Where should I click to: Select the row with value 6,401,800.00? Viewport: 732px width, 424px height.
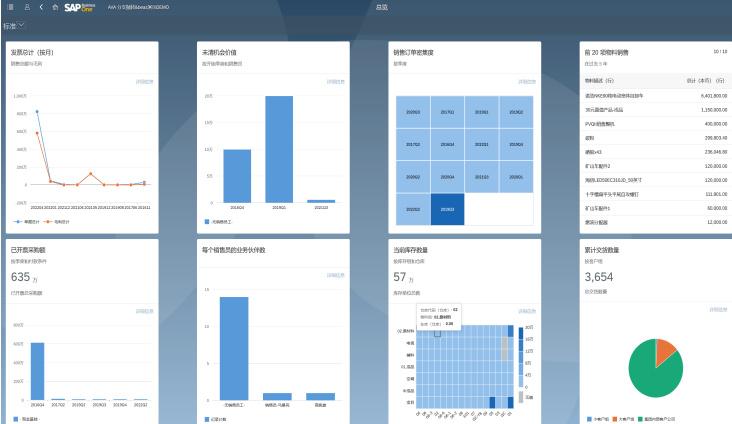656,96
